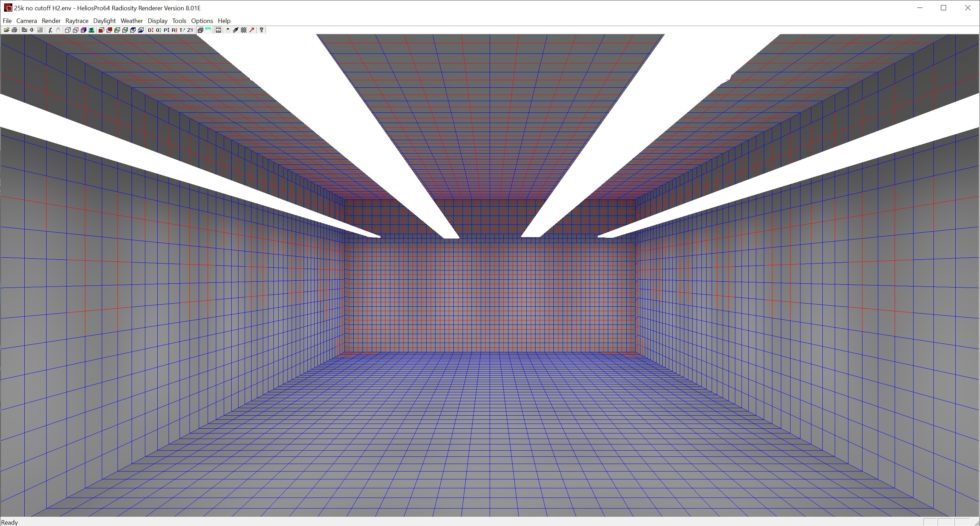980x526 pixels.
Task: Click the blue shaded cube icon
Action: (83, 30)
